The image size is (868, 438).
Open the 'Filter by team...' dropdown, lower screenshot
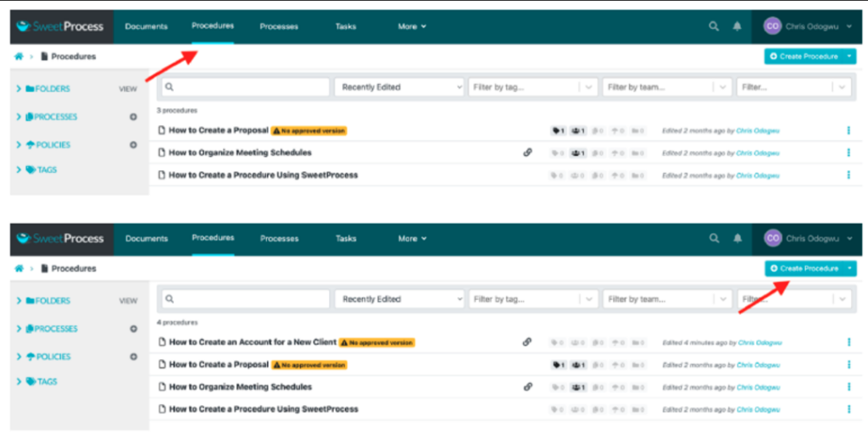[667, 299]
